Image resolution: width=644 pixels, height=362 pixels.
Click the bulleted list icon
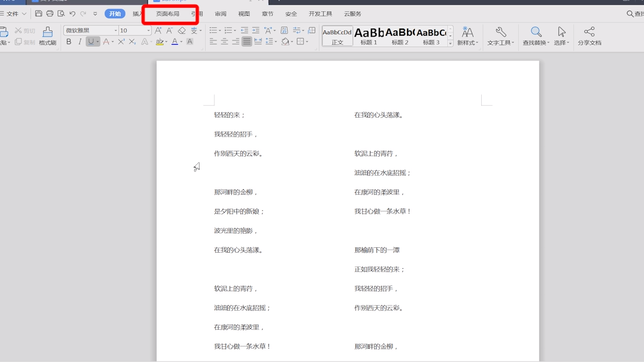(213, 30)
